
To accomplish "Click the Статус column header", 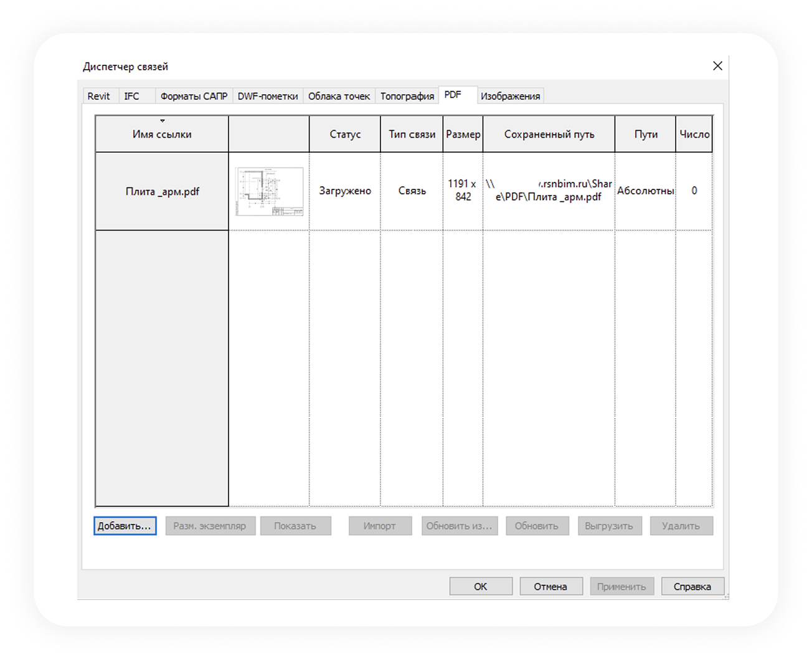I will [x=345, y=134].
